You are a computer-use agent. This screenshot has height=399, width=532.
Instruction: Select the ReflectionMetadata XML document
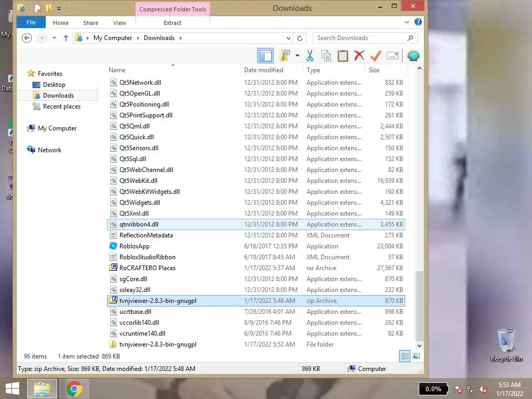[x=256, y=235]
